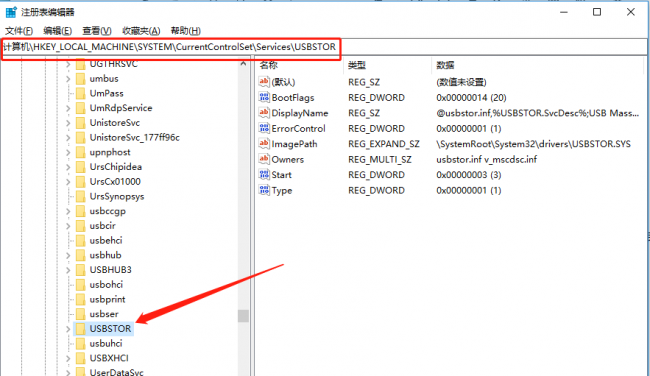Click the folder icon beside USBHUB3
650x376 pixels.
81,270
